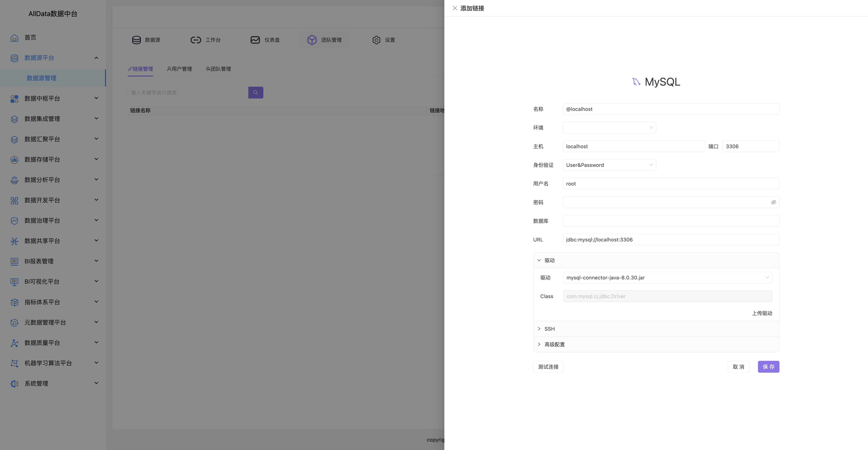Click the 主机 localhost input
Screen dimensions: 868x450
(x=634, y=146)
